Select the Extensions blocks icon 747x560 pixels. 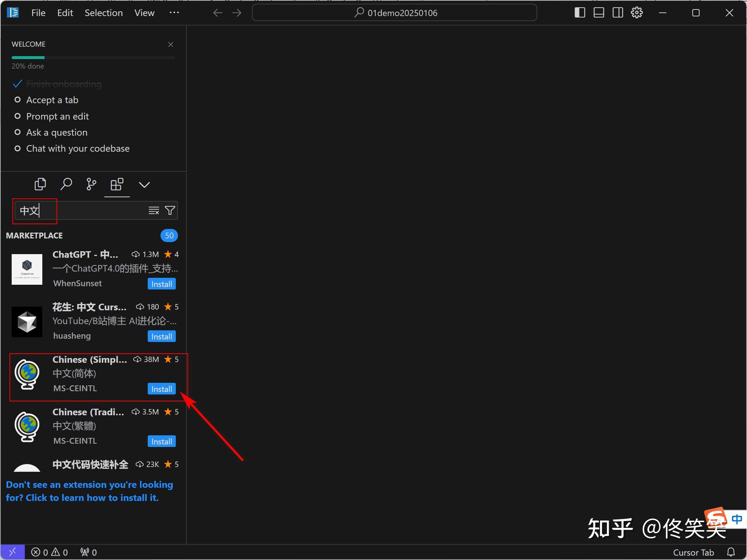(117, 184)
